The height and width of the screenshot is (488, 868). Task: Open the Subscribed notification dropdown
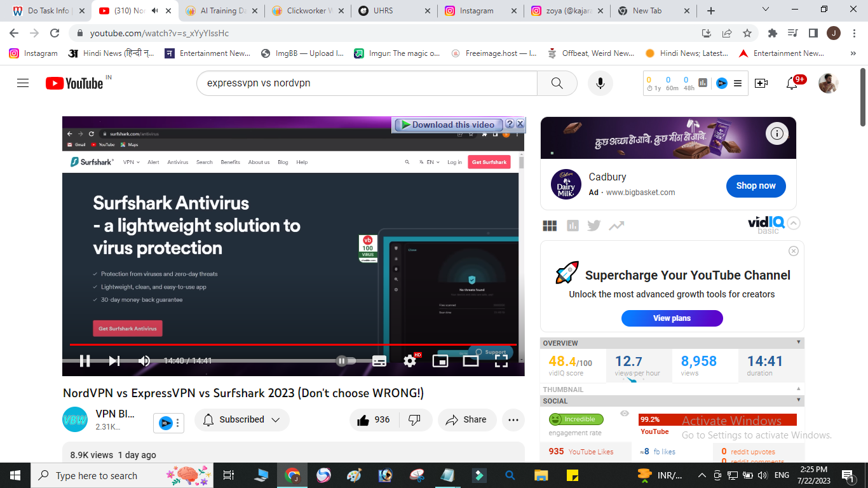tap(242, 420)
